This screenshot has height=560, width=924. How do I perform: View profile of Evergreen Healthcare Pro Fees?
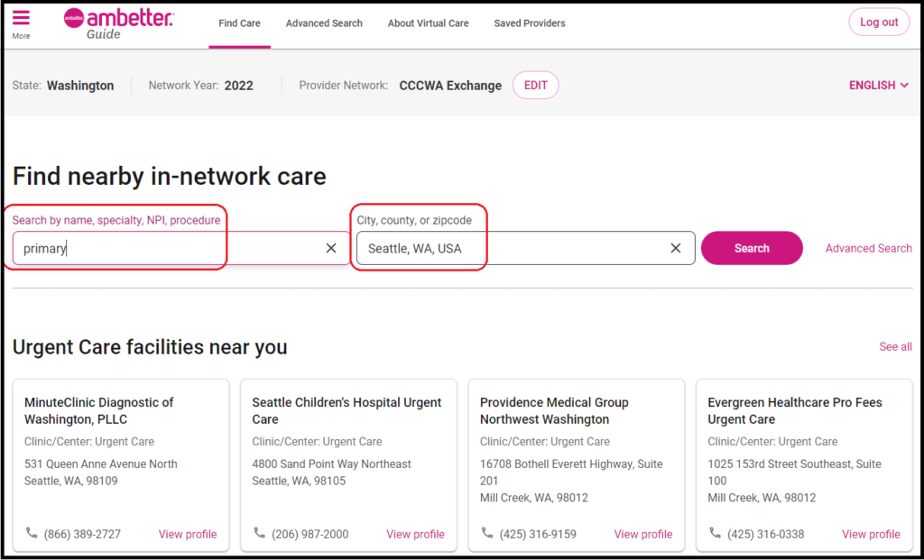click(x=871, y=534)
